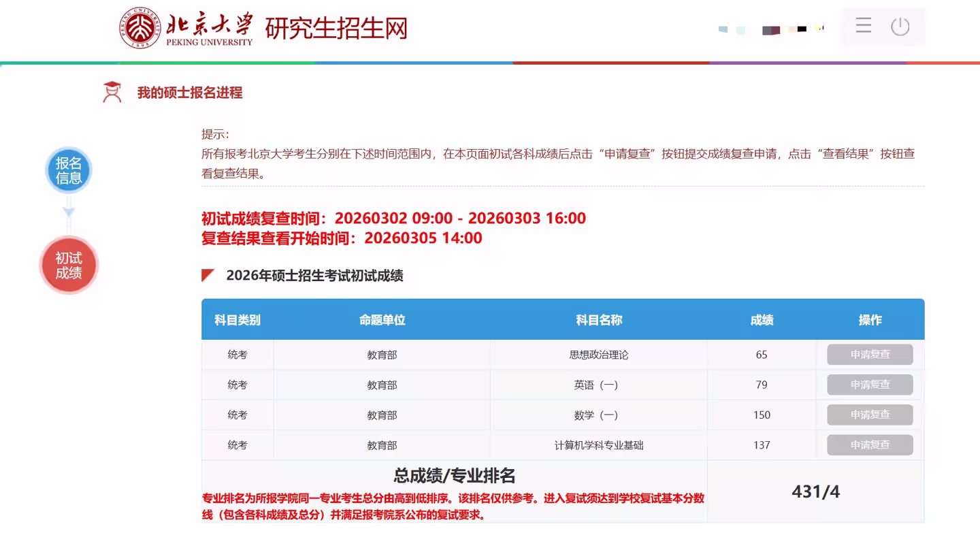Screen dimensions: 980x548
Task: Click the 总成绩/专业排名 label
Action: click(x=454, y=475)
